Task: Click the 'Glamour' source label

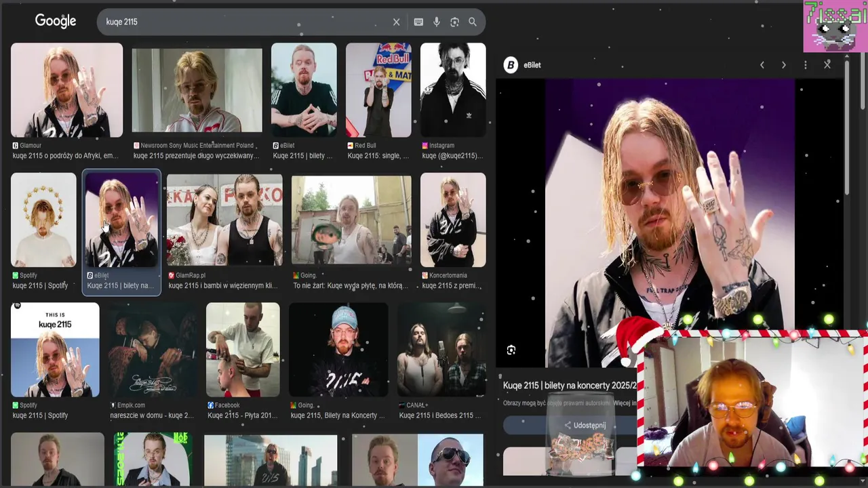Action: click(31, 146)
